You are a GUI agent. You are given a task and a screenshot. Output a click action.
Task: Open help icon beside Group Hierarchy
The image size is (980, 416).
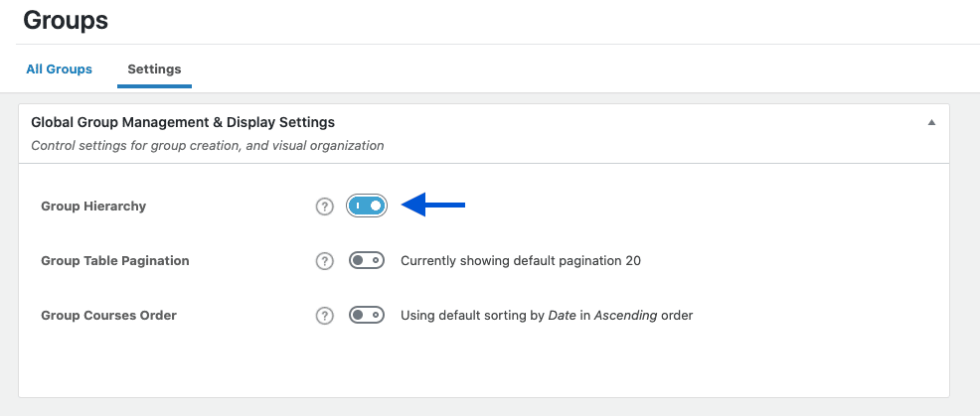[324, 207]
